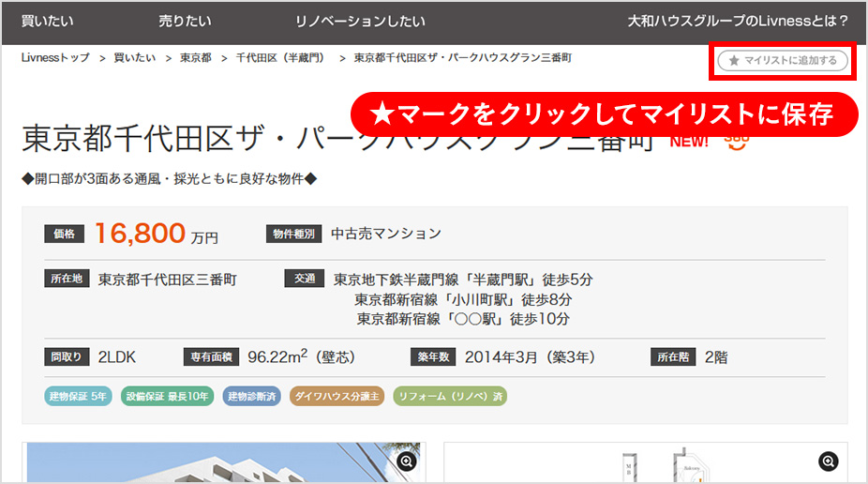This screenshot has height=484, width=868.
Task: Click the 2LDK layout value
Action: (x=117, y=357)
